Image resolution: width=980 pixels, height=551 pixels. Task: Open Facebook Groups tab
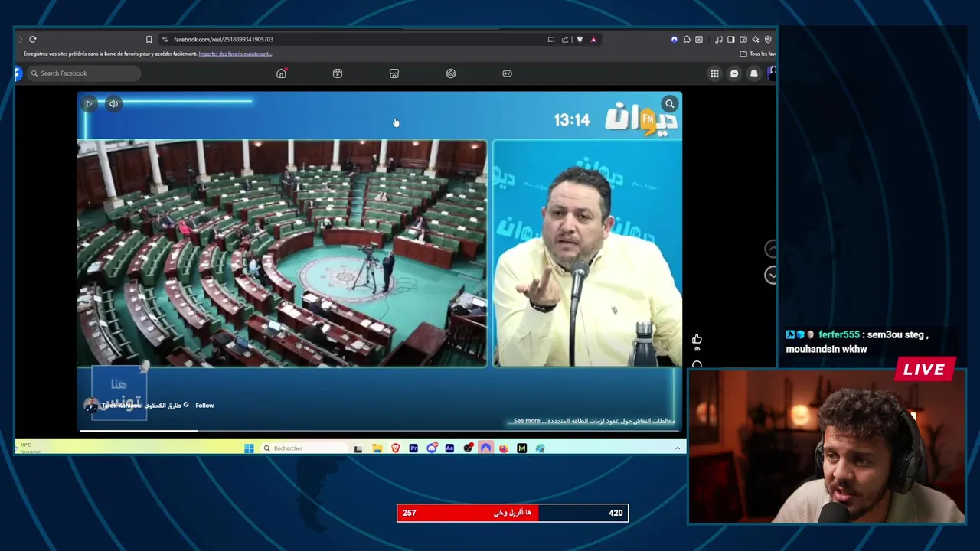coord(451,73)
